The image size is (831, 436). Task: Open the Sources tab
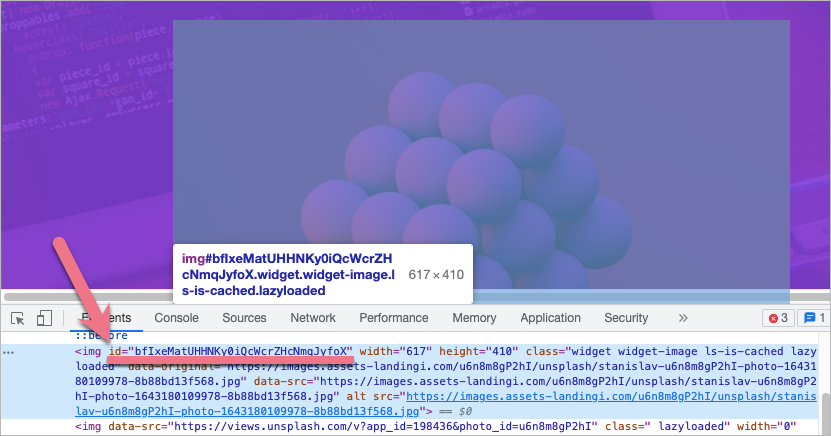click(x=244, y=318)
